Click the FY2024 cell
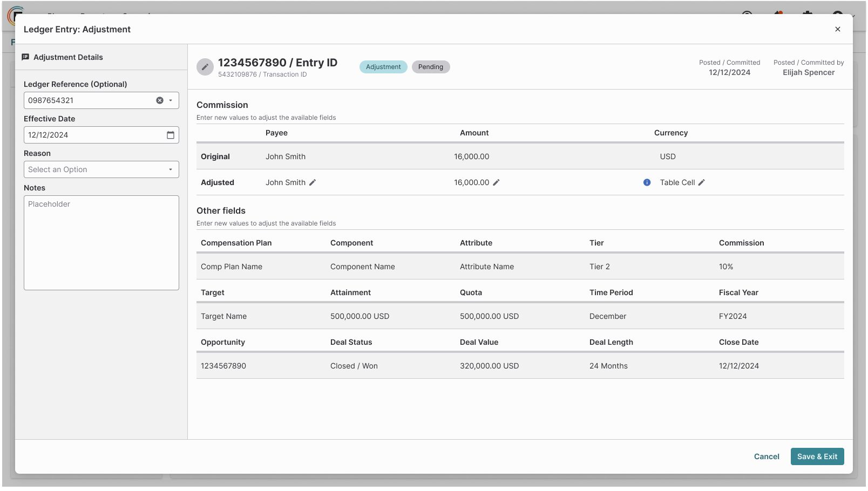 pos(733,316)
